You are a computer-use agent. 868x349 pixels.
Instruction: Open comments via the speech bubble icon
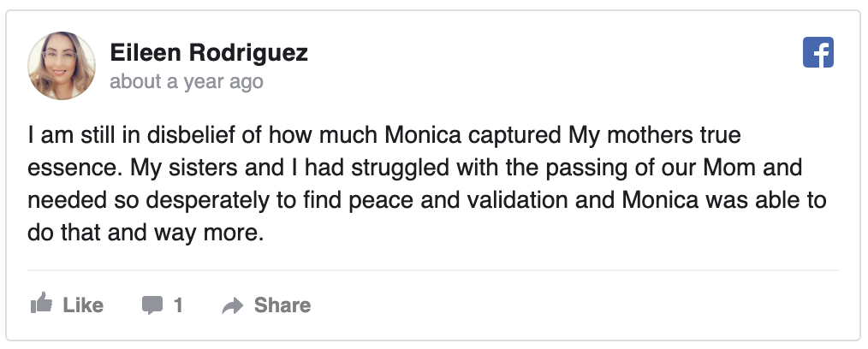coord(152,305)
